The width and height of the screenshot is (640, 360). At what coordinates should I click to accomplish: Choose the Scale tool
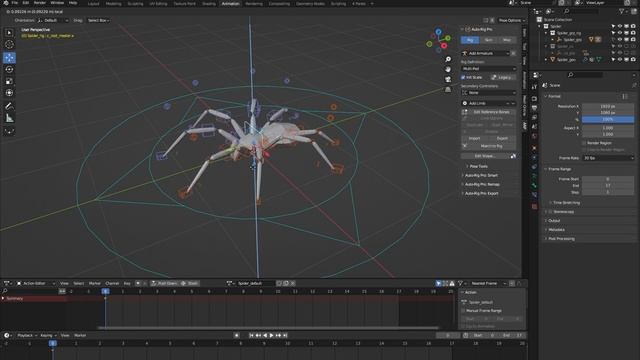point(9,81)
